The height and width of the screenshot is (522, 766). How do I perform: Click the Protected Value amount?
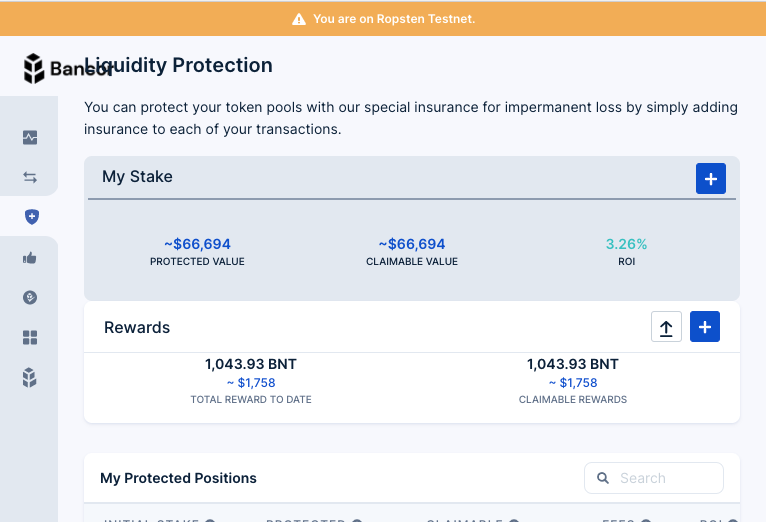click(197, 244)
